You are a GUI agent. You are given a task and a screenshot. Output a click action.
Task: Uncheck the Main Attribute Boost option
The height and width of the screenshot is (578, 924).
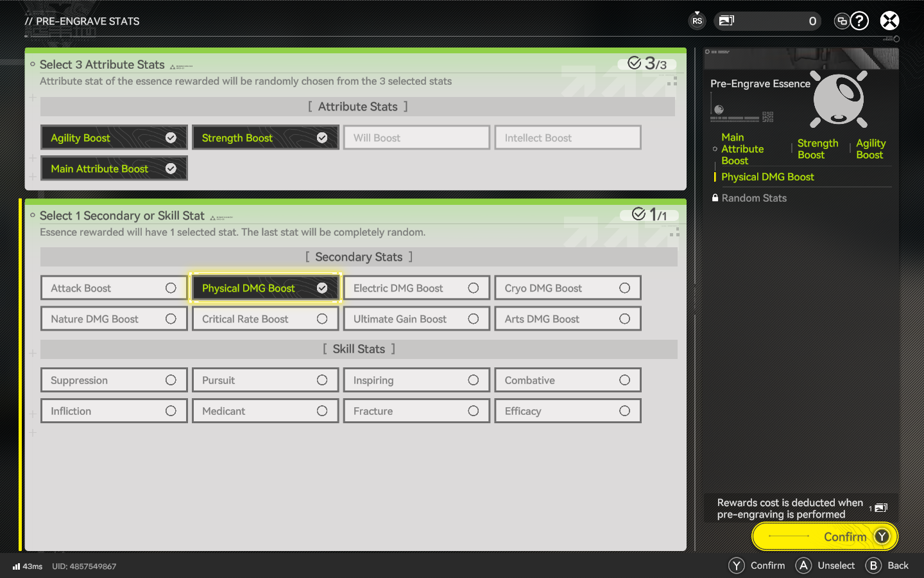(114, 168)
